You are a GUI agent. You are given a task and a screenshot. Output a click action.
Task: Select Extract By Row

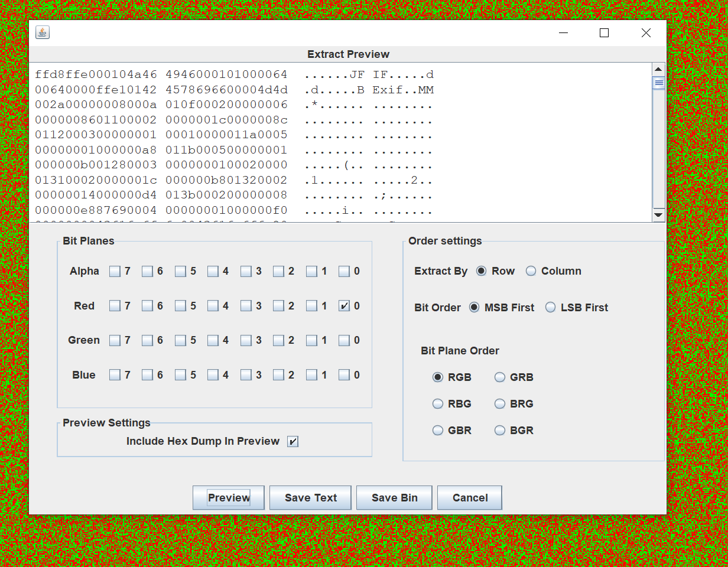[482, 271]
